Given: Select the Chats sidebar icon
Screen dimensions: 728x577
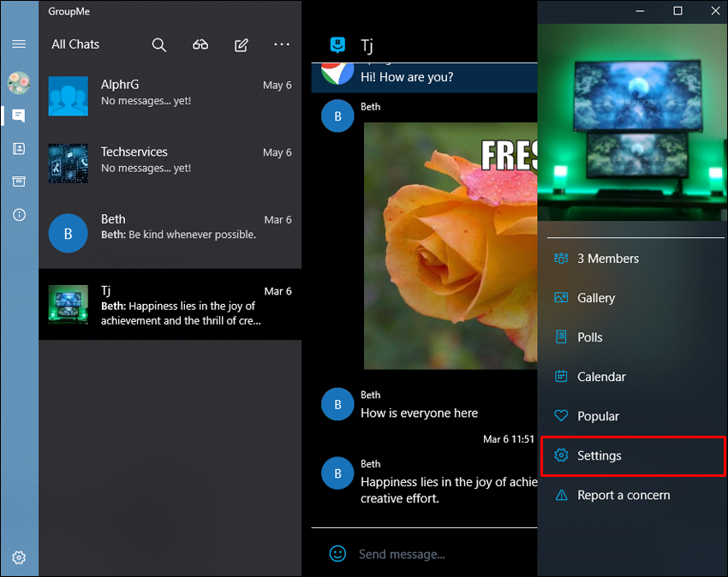Looking at the screenshot, I should [19, 116].
